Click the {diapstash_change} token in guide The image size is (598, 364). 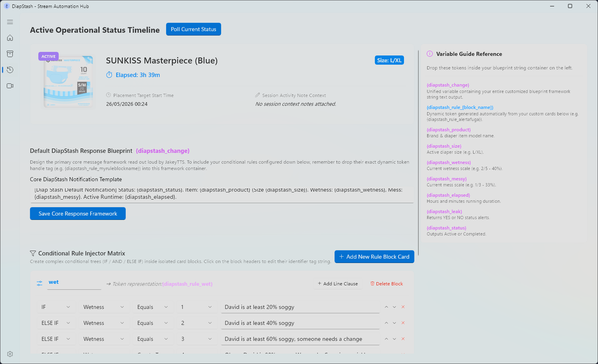pos(448,85)
